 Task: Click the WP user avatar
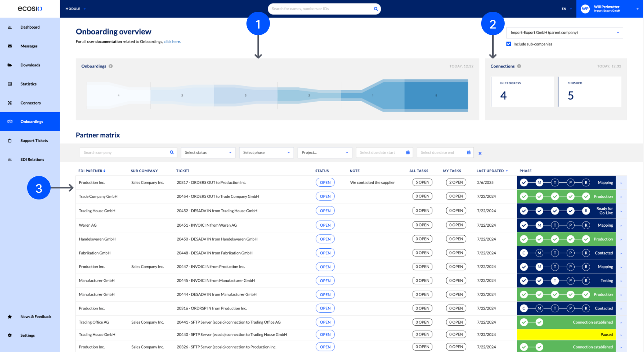click(x=585, y=9)
